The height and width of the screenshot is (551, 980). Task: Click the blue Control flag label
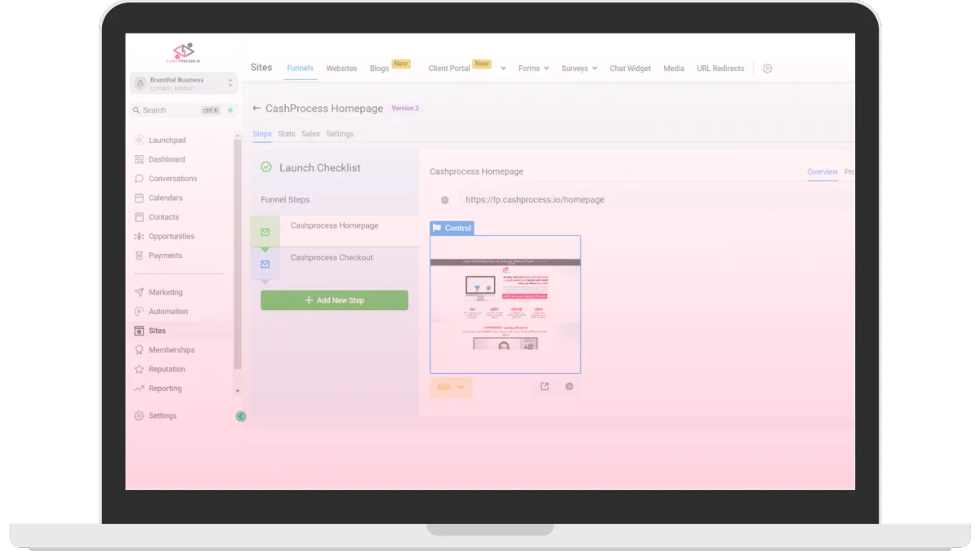coord(452,228)
